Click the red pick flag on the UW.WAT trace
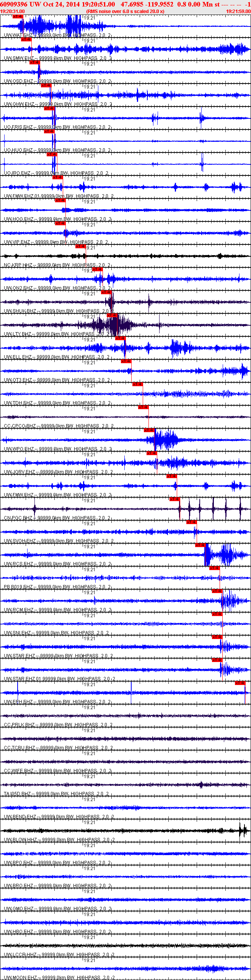 point(18,16)
